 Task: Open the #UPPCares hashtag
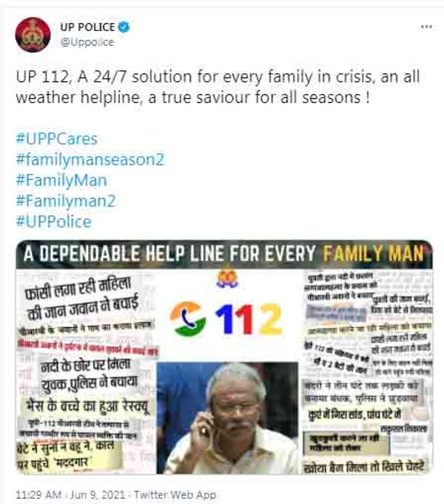coord(57,139)
